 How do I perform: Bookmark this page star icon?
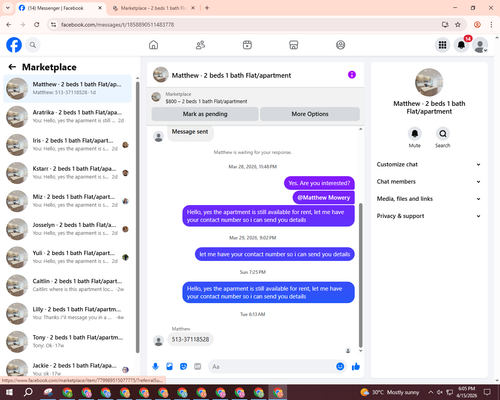pyautogui.click(x=458, y=25)
